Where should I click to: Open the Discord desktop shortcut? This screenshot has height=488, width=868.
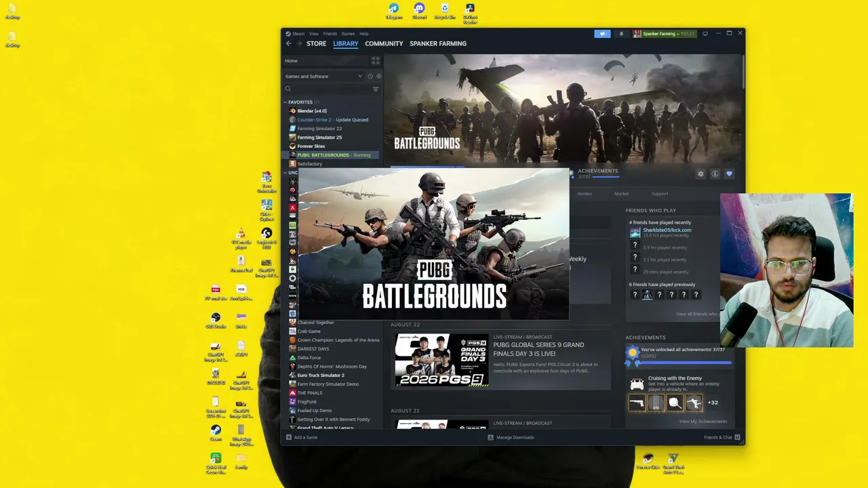click(419, 11)
